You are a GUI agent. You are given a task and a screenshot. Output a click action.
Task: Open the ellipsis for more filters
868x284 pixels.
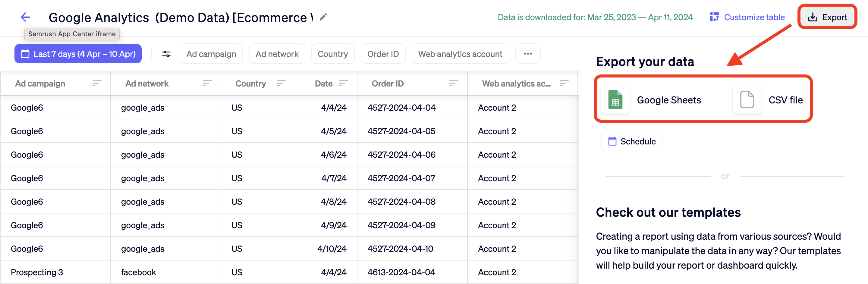[x=528, y=54]
